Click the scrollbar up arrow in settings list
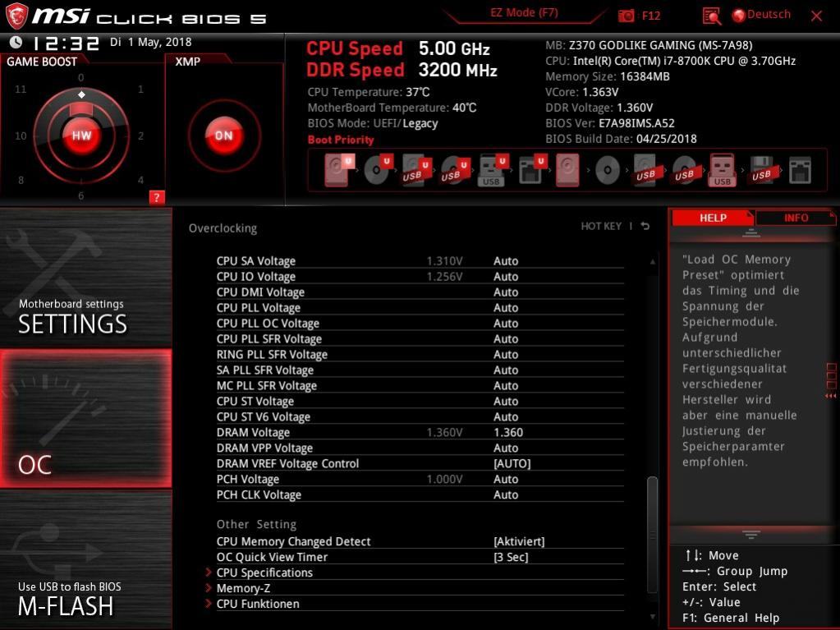The image size is (840, 630). pos(653,262)
